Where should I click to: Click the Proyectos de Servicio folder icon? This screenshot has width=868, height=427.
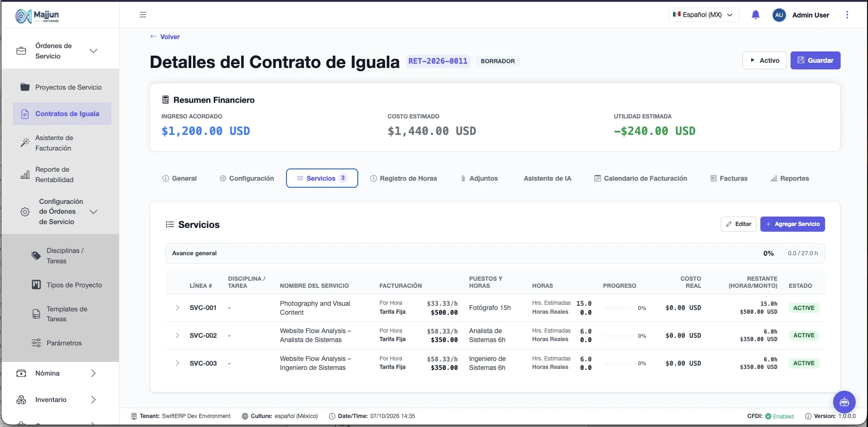[25, 87]
